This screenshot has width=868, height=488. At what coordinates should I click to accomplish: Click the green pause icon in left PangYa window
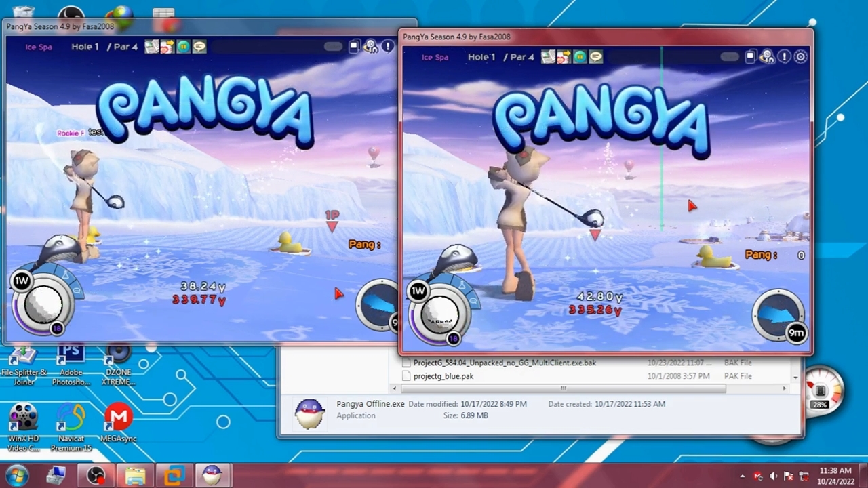[x=183, y=46]
